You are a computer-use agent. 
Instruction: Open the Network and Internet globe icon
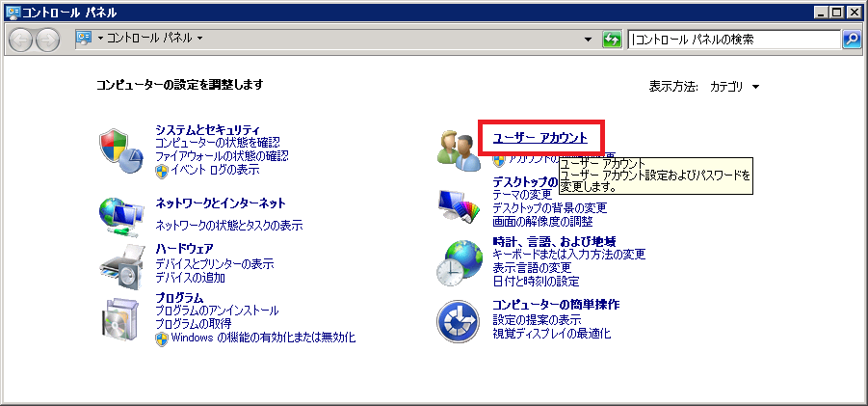tap(121, 215)
